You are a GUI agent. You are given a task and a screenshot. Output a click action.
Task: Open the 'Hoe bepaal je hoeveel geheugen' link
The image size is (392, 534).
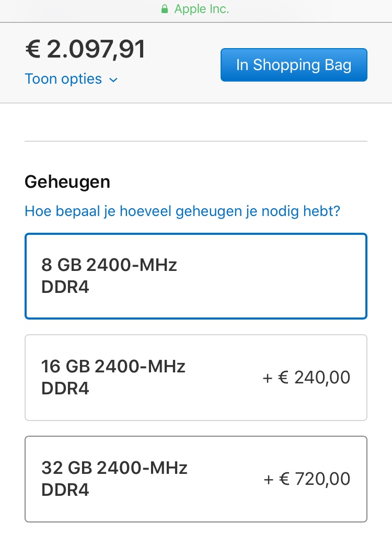coord(182,211)
